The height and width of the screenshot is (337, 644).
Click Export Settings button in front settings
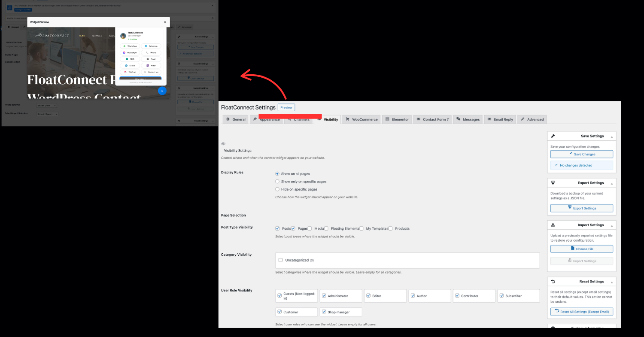(x=582, y=208)
